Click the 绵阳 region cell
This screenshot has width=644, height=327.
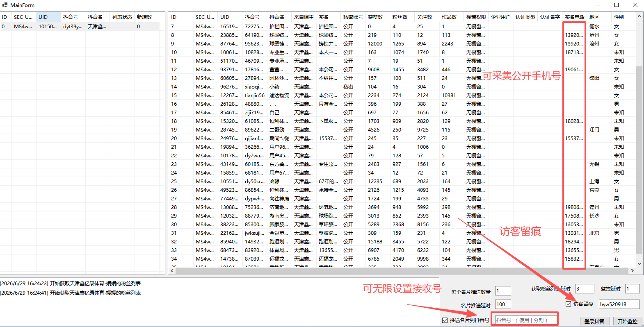tap(599, 78)
